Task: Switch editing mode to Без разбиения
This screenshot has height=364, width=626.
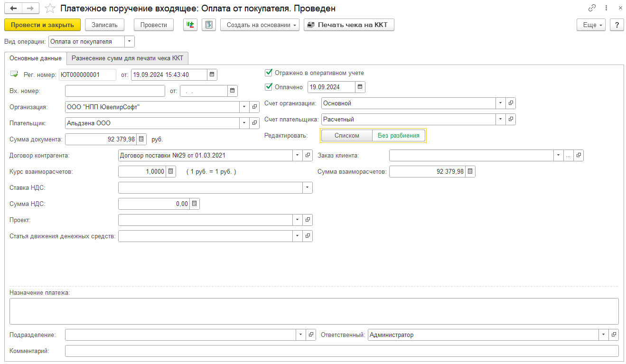Action: (x=399, y=135)
